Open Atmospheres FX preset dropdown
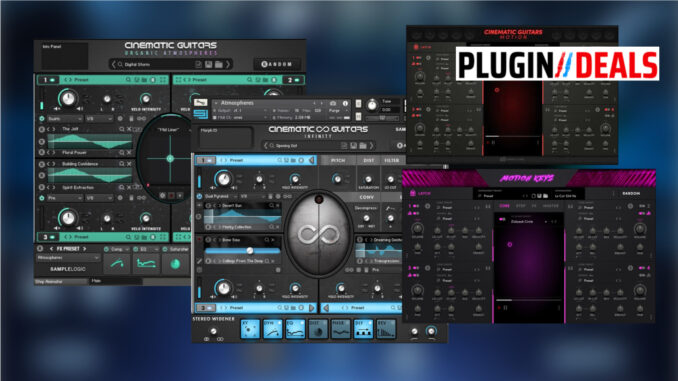 click(68, 258)
